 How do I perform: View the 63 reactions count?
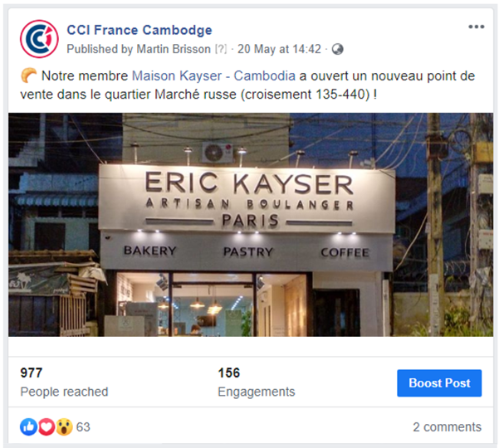pos(83,427)
